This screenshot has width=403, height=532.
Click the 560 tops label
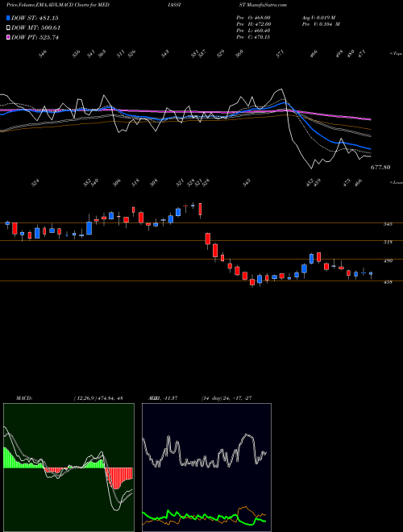(239, 54)
